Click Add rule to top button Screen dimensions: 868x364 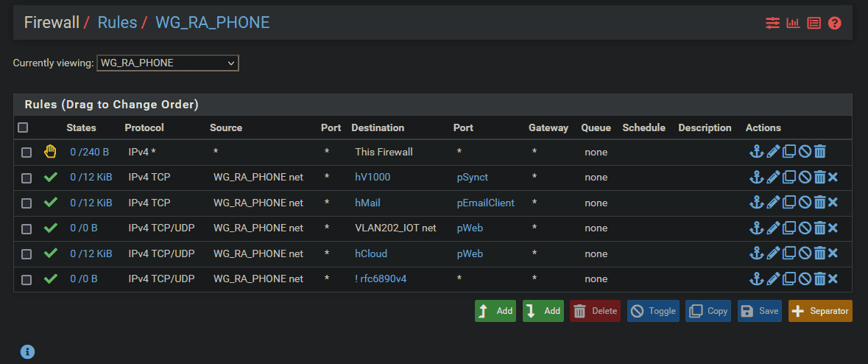tap(495, 311)
